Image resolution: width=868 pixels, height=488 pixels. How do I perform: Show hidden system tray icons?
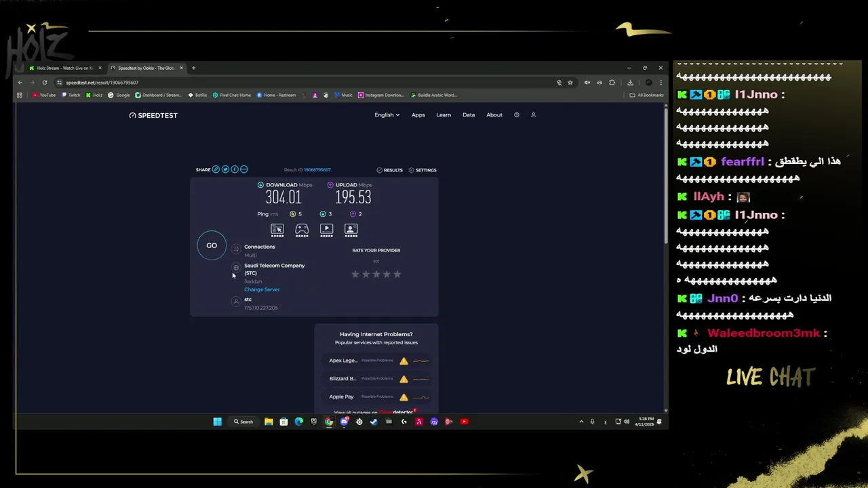click(581, 422)
